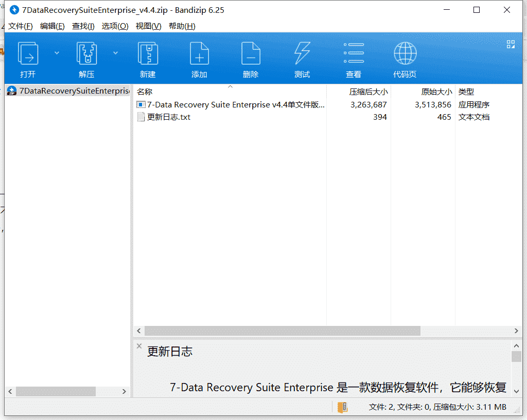Click the compressed size value 394

[x=380, y=117]
